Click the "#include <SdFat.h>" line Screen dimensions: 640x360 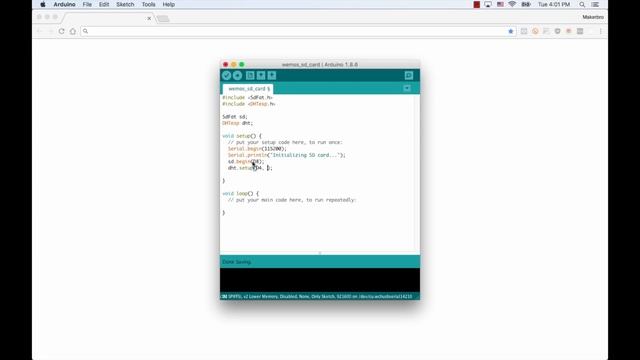pyautogui.click(x=247, y=98)
